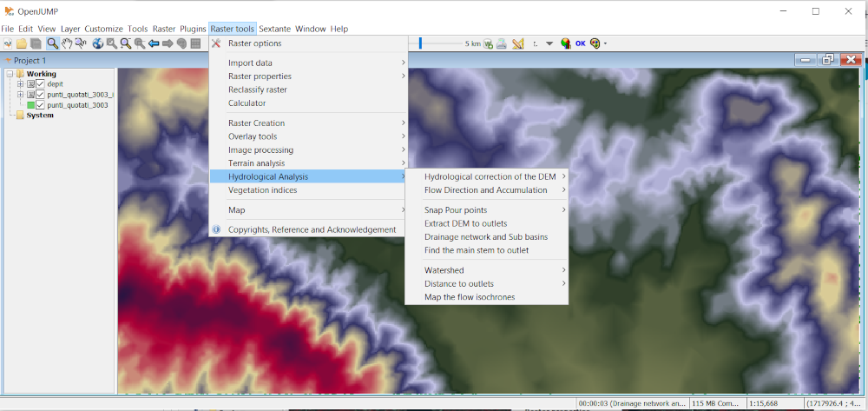Click the New Project icon
868x411 pixels.
[x=8, y=43]
